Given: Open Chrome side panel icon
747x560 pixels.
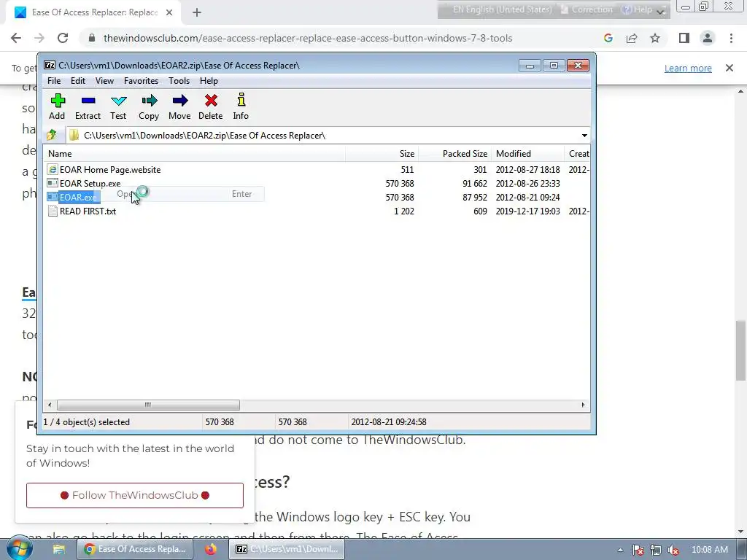Looking at the screenshot, I should click(x=684, y=38).
